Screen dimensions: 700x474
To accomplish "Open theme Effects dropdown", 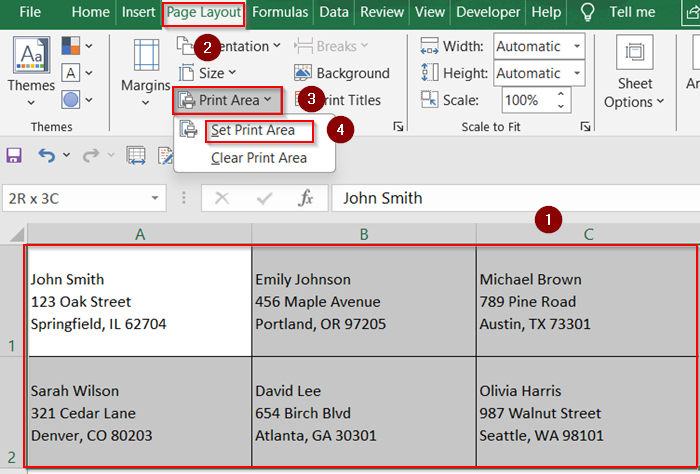I will click(x=77, y=100).
